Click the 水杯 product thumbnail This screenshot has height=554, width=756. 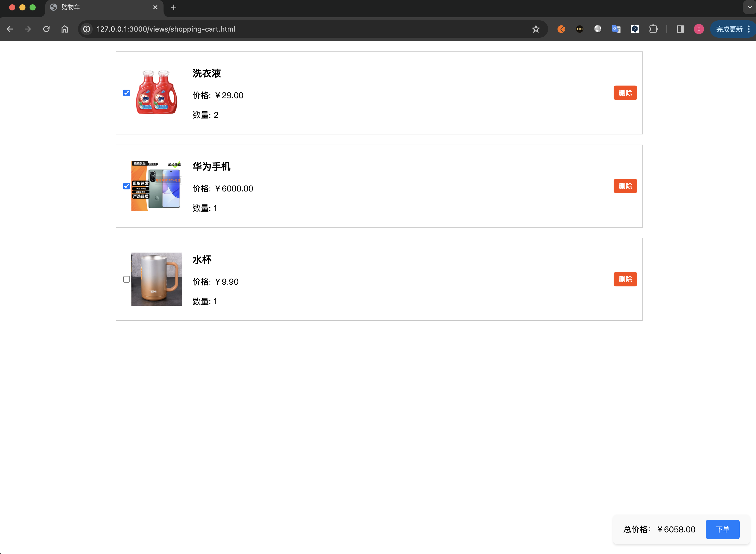tap(157, 279)
